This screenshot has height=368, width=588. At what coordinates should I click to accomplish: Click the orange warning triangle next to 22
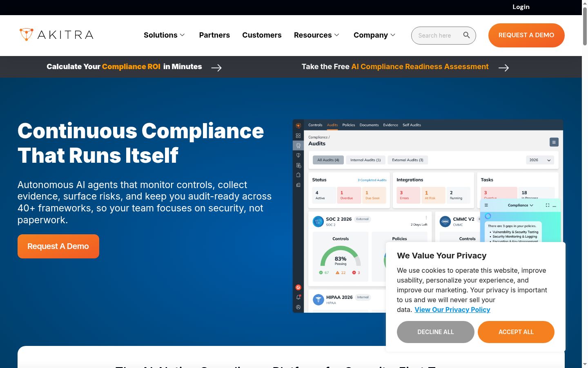pos(337,273)
